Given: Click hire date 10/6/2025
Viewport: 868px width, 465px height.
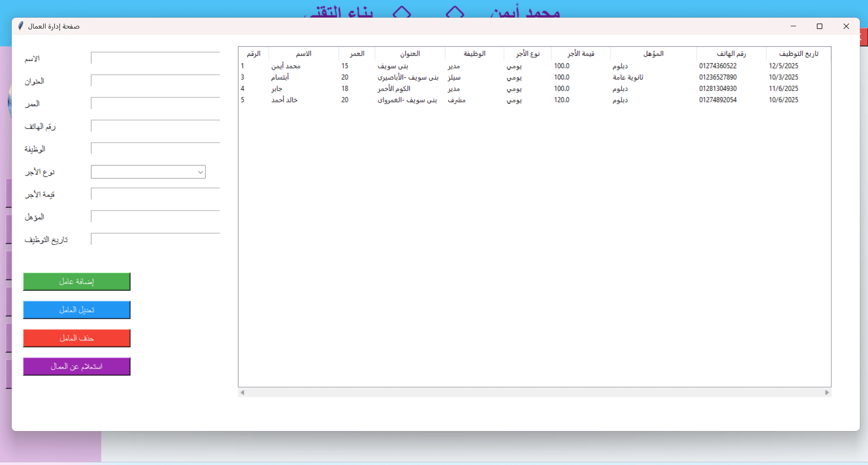Looking at the screenshot, I should pos(783,100).
